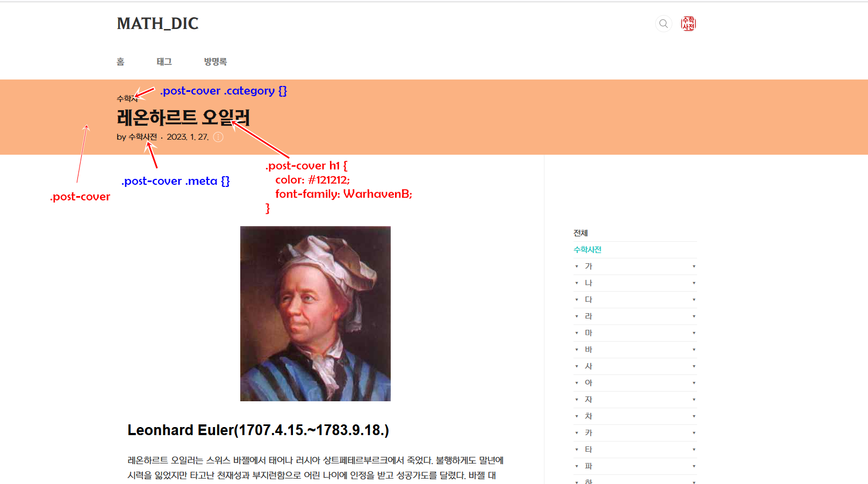Expand the arrow at right of 타 row
Screen dimensions: 868x484
[x=694, y=450]
